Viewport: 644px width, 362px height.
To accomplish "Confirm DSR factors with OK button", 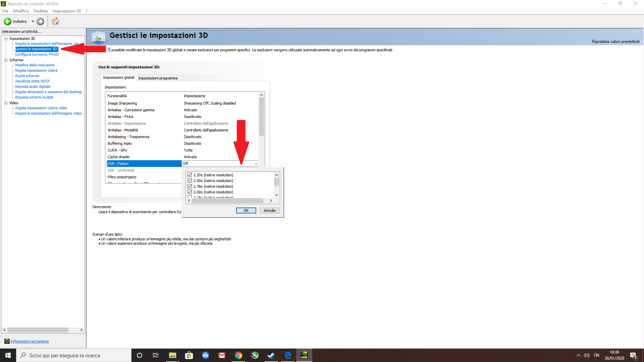I will tap(246, 210).
